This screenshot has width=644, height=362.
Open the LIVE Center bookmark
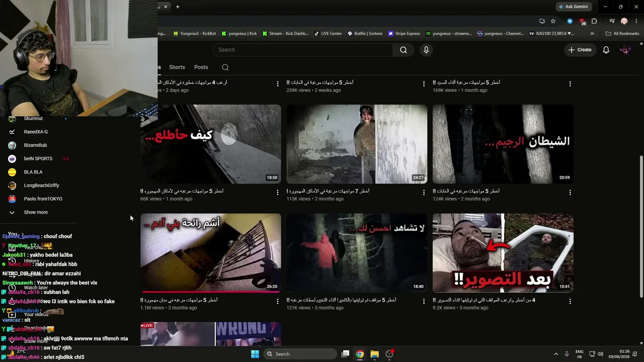(x=328, y=34)
